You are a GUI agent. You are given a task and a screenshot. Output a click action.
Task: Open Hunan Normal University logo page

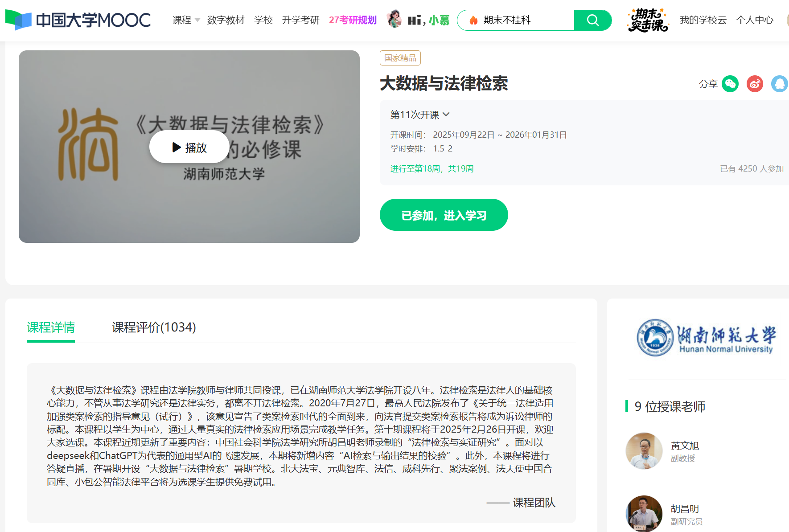click(707, 337)
